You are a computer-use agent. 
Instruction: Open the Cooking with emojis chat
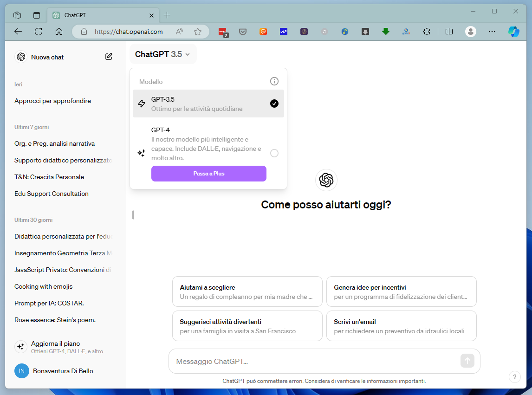tap(44, 286)
